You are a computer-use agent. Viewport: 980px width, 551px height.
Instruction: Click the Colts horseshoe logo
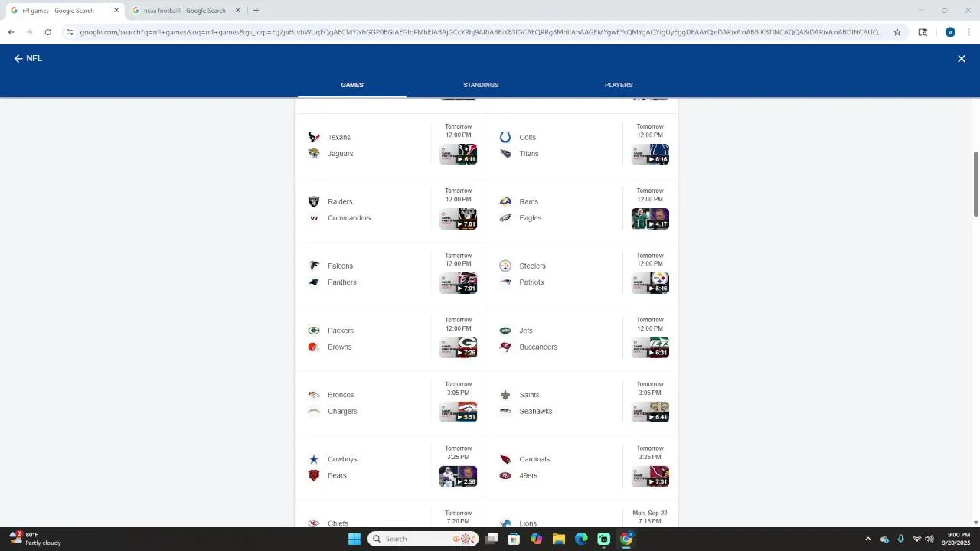point(505,137)
